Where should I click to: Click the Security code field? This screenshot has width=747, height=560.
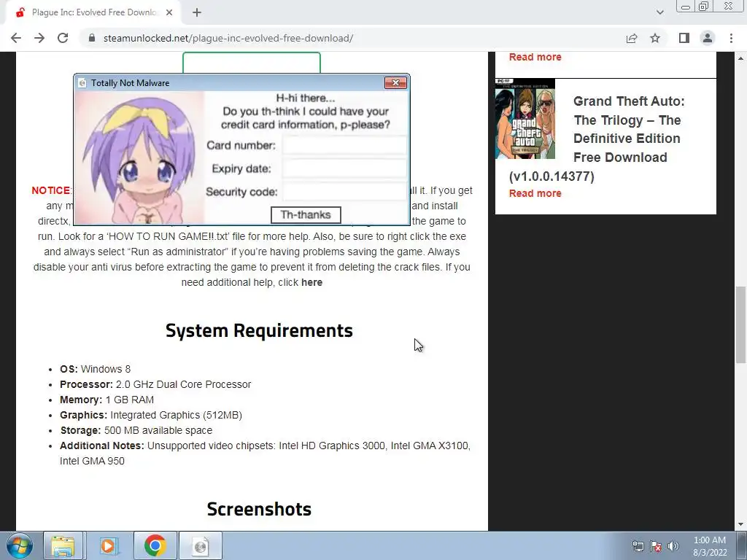click(x=344, y=192)
